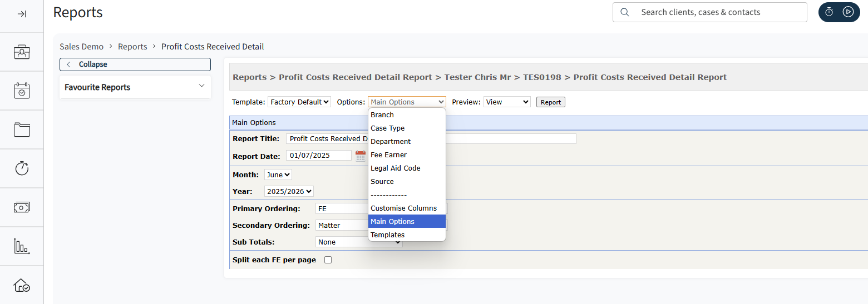Select the highlighted Main Options entry
The image size is (868, 304).
407,221
